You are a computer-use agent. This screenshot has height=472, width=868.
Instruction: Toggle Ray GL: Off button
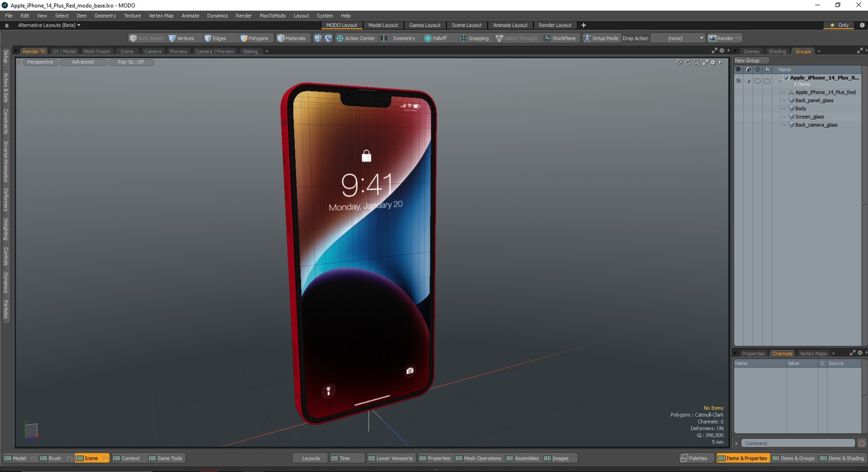click(131, 62)
